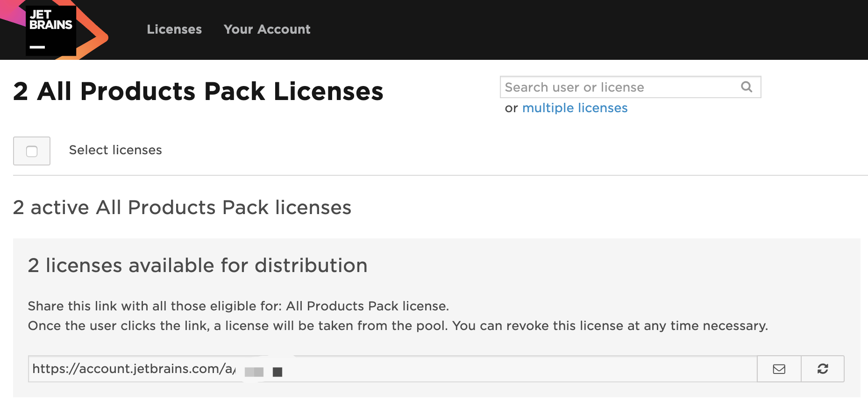Click the Select licenses label
The height and width of the screenshot is (402, 868).
115,150
